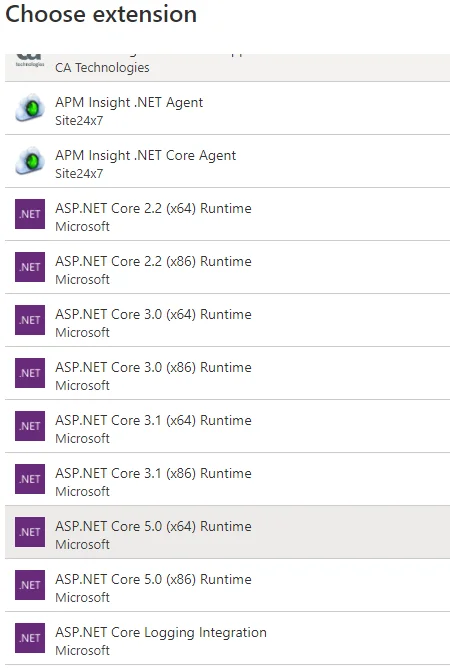Choose ASP.NET Core 2.2 (x64) Runtime title

click(153, 209)
